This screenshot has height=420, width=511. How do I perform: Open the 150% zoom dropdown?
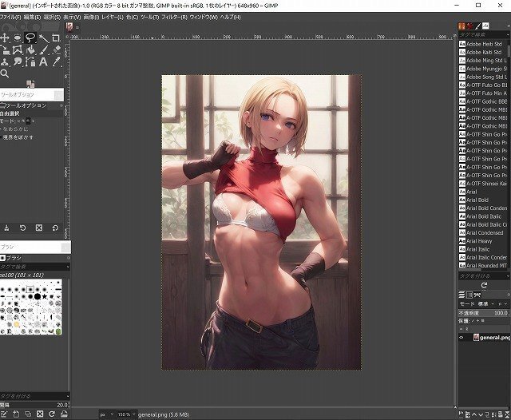(126, 414)
